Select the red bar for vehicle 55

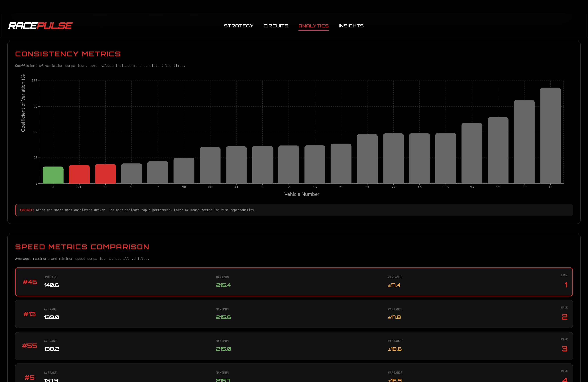(106, 174)
